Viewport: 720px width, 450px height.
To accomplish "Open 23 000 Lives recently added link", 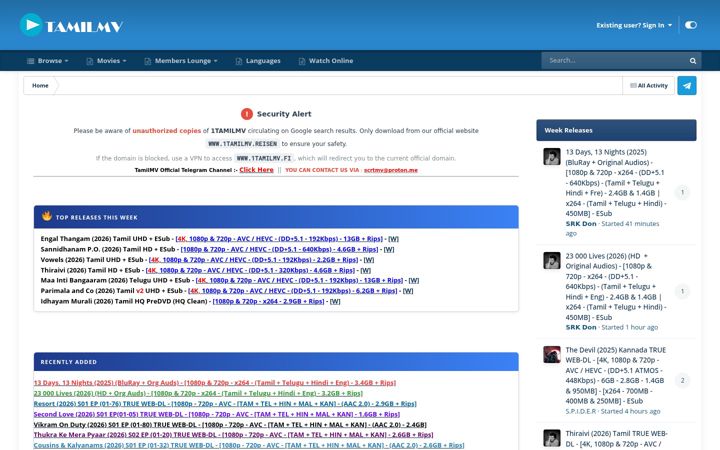I will point(198,394).
